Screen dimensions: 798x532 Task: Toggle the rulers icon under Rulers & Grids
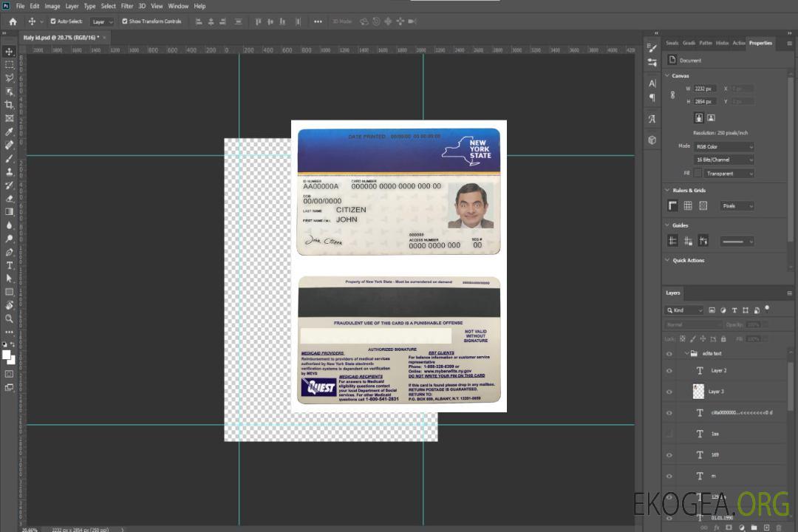[672, 206]
